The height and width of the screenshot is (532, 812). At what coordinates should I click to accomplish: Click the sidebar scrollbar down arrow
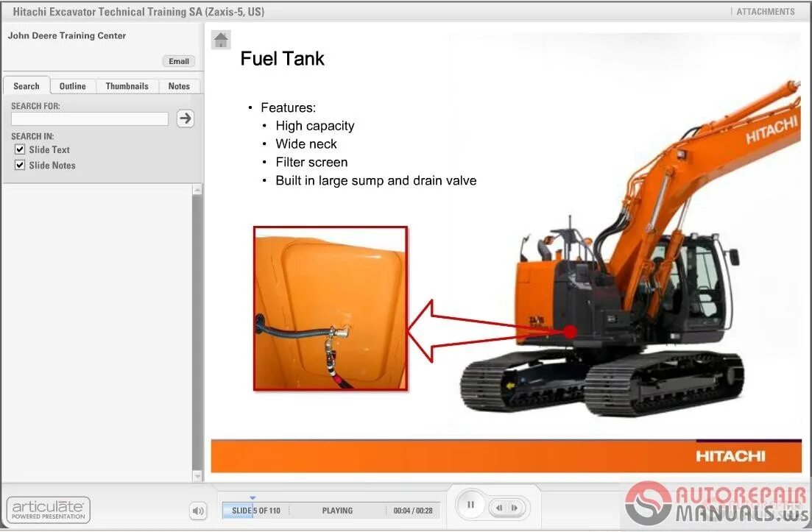pyautogui.click(x=197, y=475)
